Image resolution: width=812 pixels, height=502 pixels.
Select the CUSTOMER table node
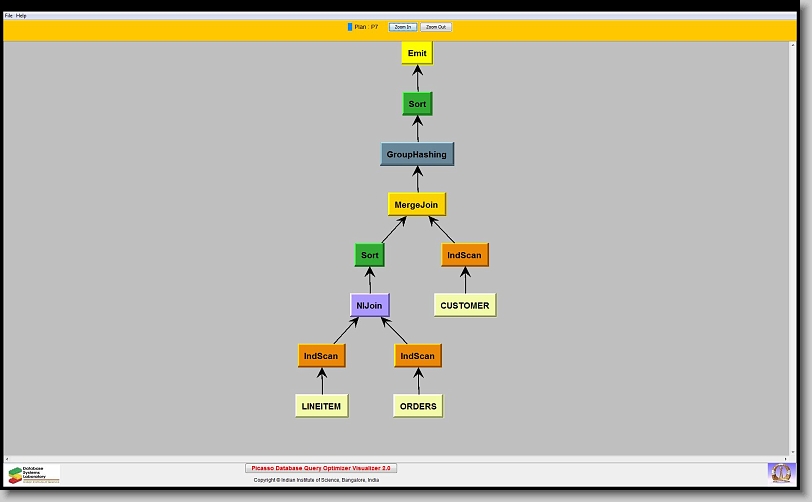(465, 305)
